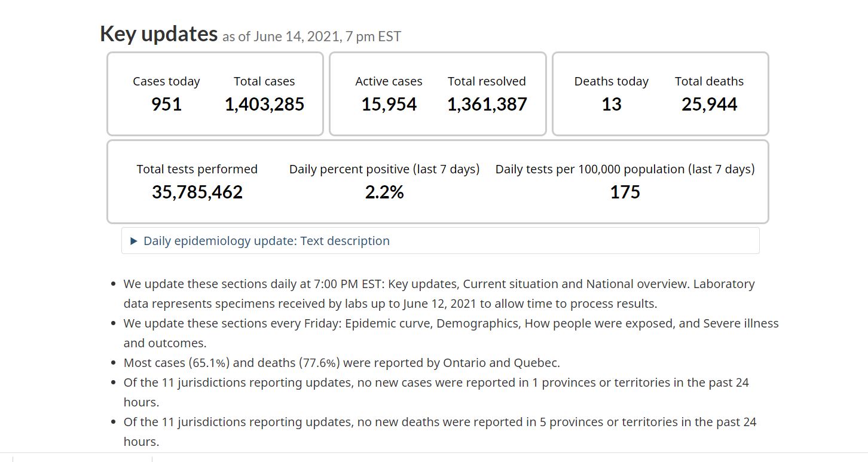
Task: Click the Total deaths number 25,944
Action: pos(709,105)
